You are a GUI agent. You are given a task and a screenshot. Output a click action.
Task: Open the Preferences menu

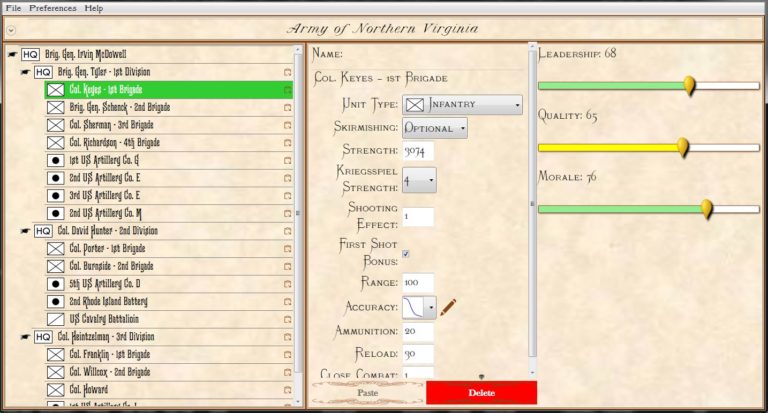tap(53, 8)
